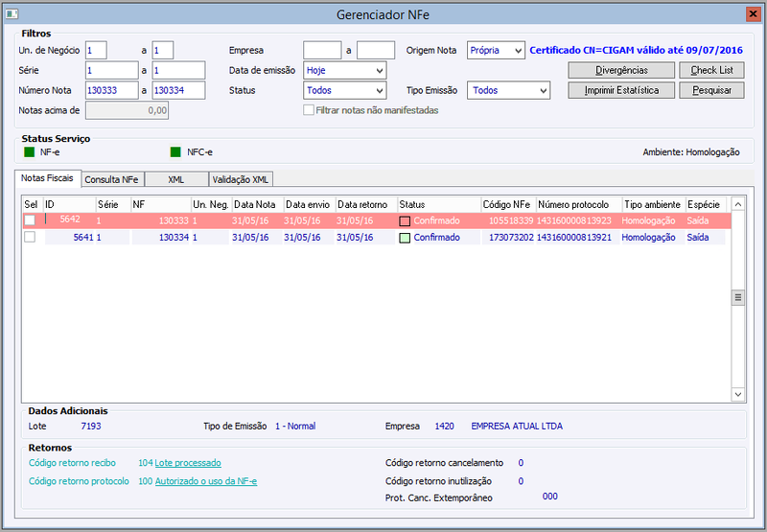Click the NFC-e green service status indicator
767x532 pixels.
pyautogui.click(x=175, y=152)
